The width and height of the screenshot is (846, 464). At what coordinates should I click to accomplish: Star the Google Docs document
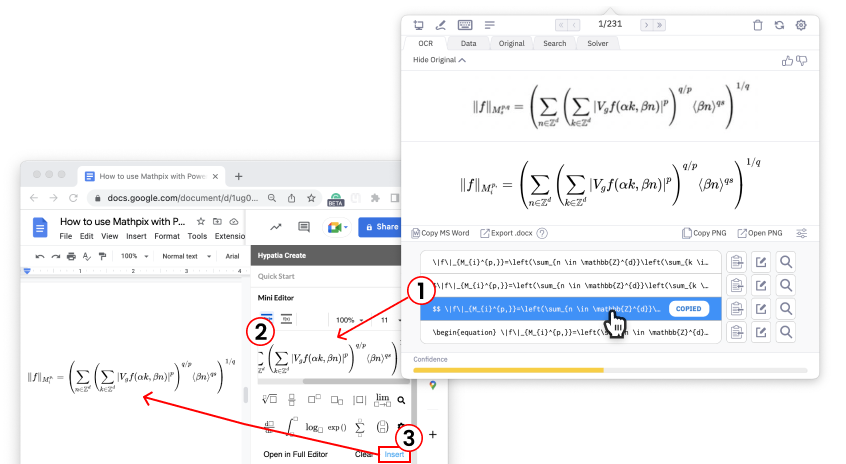201,222
